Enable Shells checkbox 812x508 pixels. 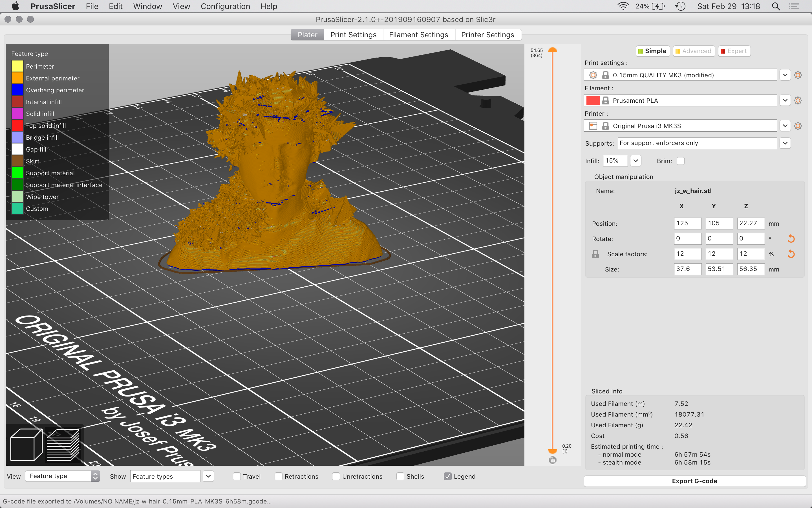tap(400, 476)
